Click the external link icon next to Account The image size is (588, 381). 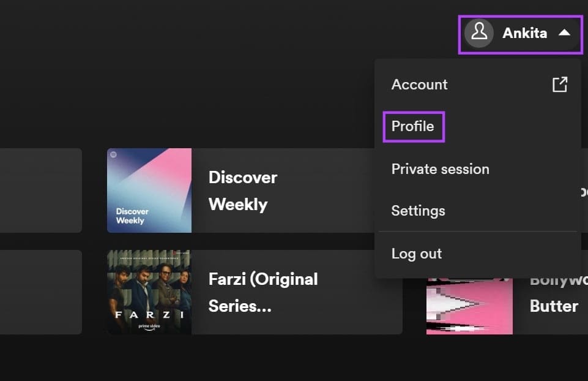point(559,85)
